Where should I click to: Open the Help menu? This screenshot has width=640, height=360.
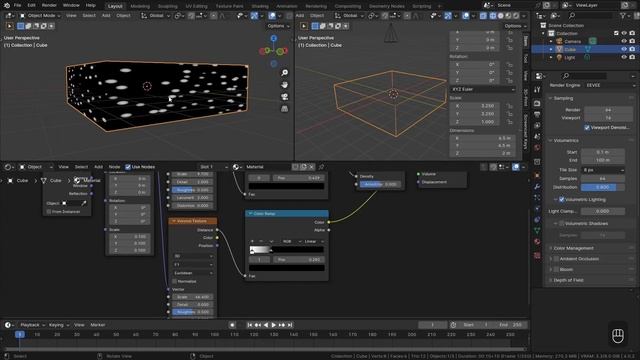pos(91,5)
